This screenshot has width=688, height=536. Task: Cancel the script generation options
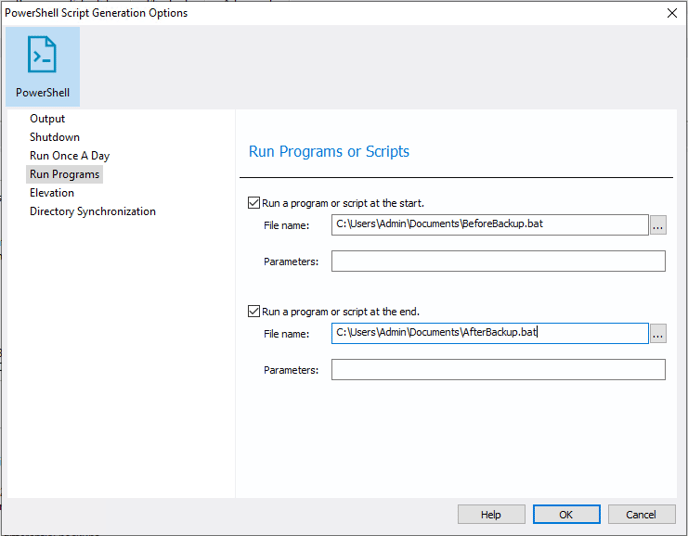641,514
